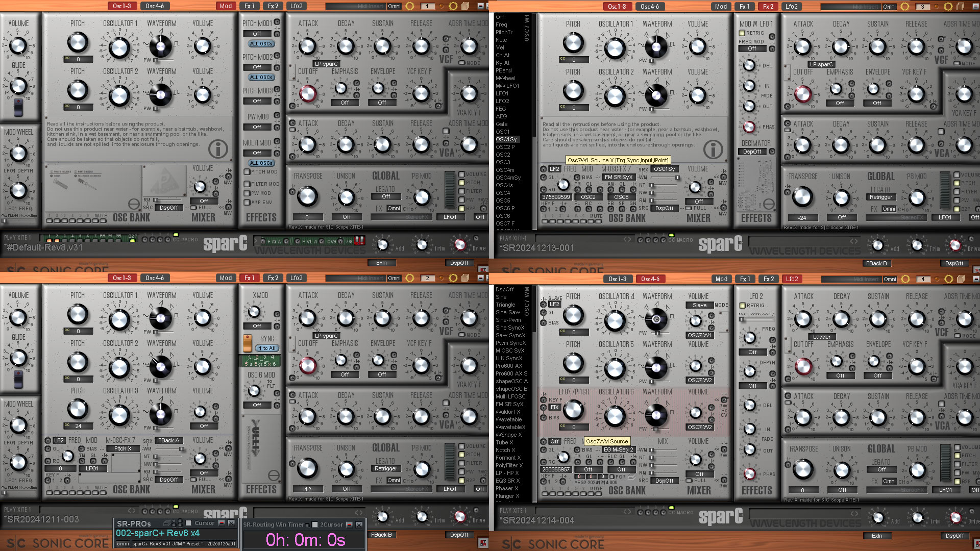Open the DECIMATOR DspOff dropdown

(752, 152)
